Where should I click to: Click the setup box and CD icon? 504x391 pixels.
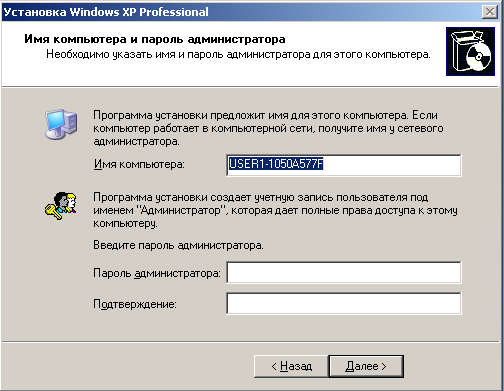(x=470, y=51)
